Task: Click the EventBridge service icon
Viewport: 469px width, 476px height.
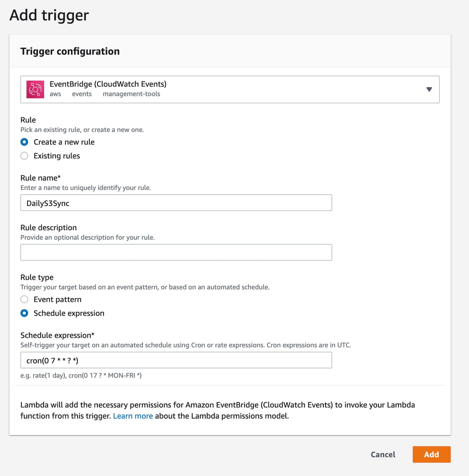Action: 35,90
